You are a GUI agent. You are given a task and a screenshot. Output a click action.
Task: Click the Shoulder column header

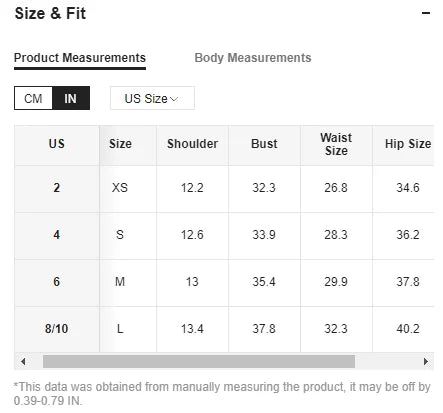click(x=192, y=144)
